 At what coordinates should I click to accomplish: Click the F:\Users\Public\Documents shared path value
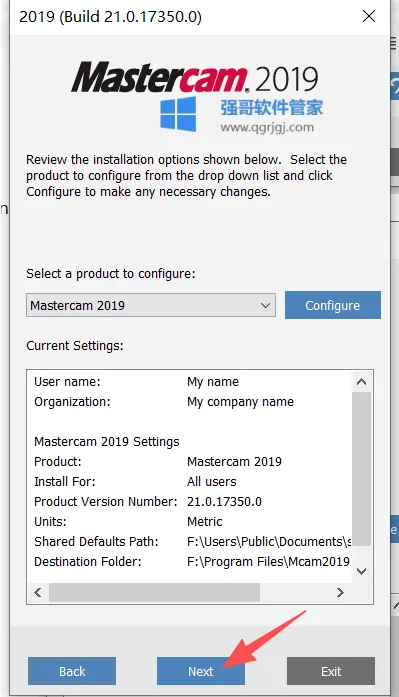coord(269,542)
